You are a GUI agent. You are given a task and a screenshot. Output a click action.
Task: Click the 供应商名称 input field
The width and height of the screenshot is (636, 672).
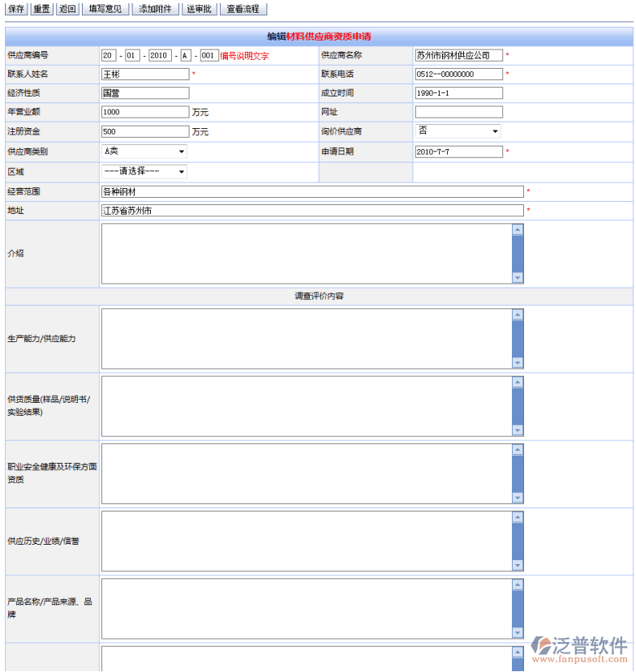[458, 55]
